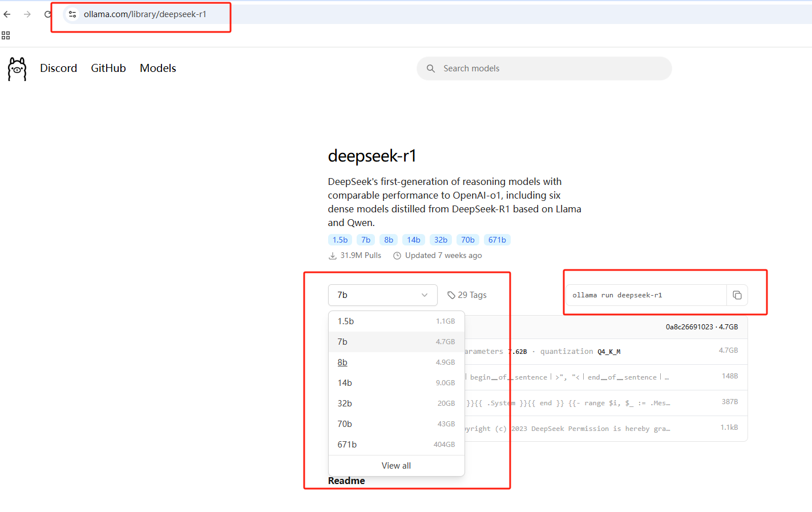Open the apps grid icon

pos(6,35)
